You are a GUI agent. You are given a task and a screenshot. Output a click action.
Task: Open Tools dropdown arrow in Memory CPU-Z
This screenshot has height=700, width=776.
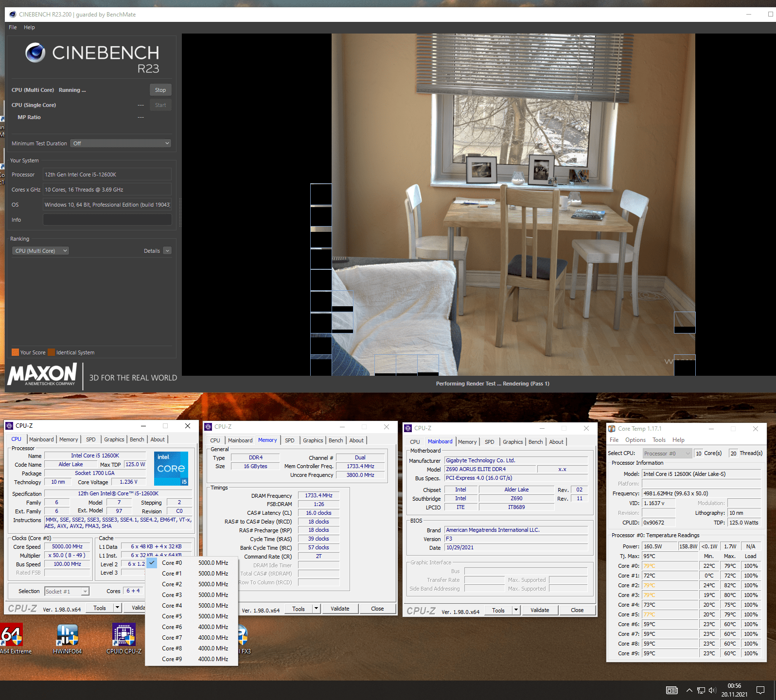point(316,609)
